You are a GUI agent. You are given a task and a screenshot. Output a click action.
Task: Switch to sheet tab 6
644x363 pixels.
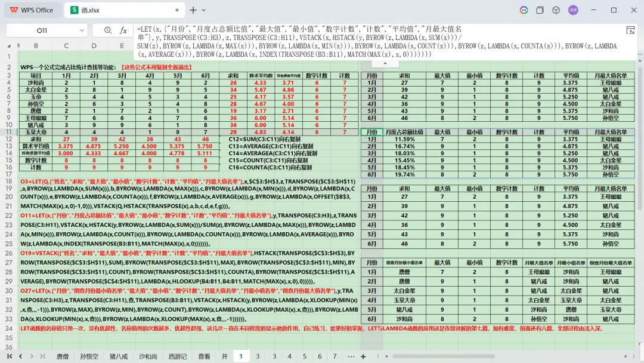[x=320, y=356]
